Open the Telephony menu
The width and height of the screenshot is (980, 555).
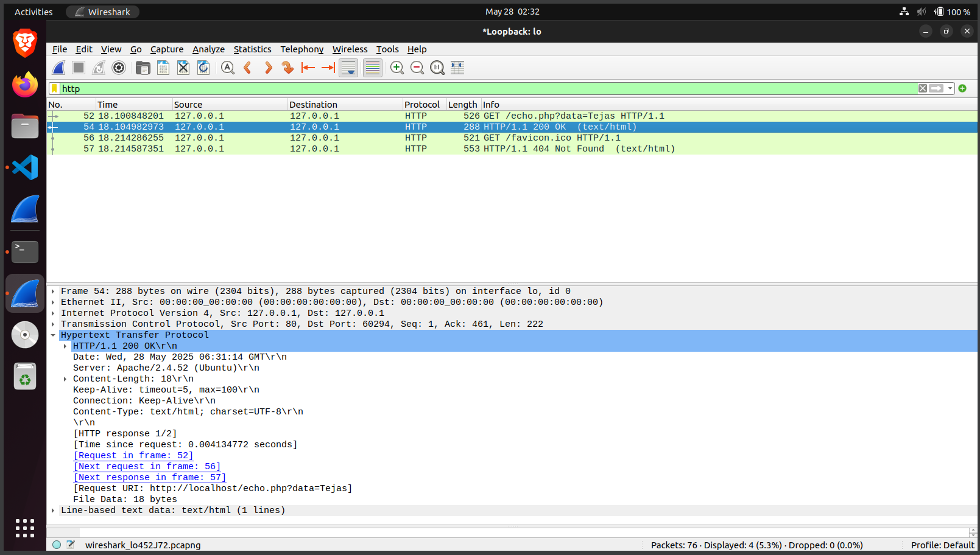[x=302, y=49]
